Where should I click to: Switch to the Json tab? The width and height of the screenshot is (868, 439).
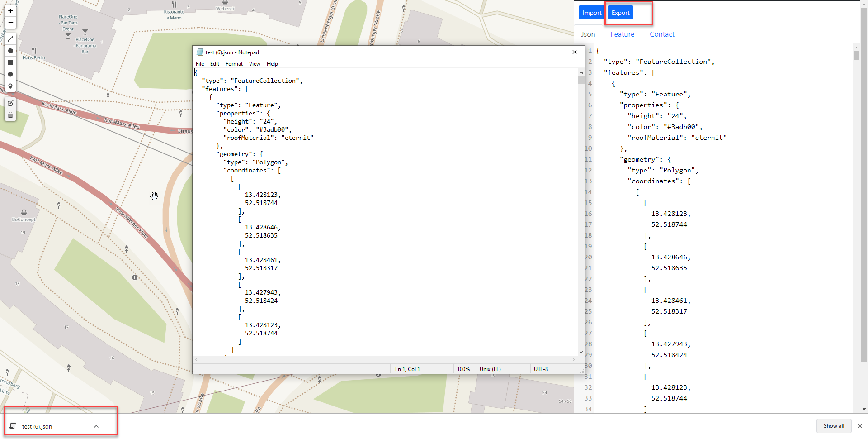[588, 34]
